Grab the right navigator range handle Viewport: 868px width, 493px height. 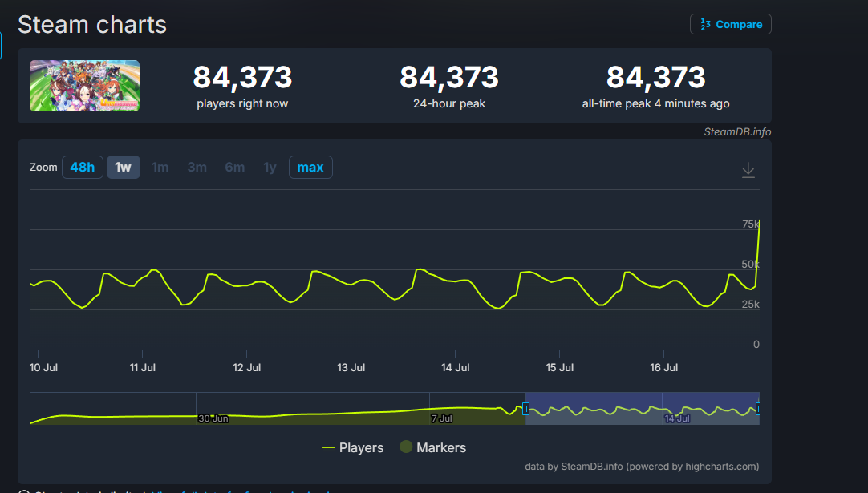point(757,409)
